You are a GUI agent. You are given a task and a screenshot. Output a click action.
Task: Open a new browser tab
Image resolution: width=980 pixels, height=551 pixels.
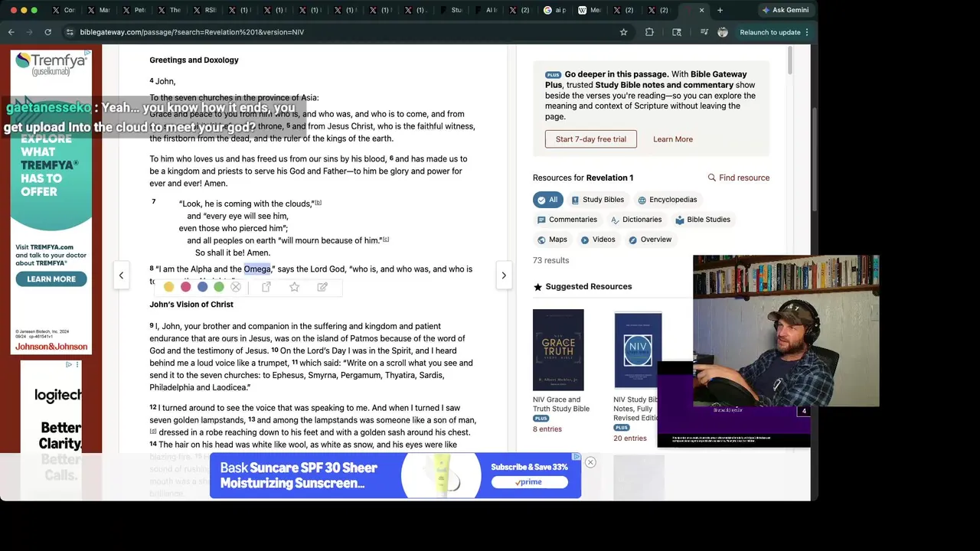(x=720, y=10)
